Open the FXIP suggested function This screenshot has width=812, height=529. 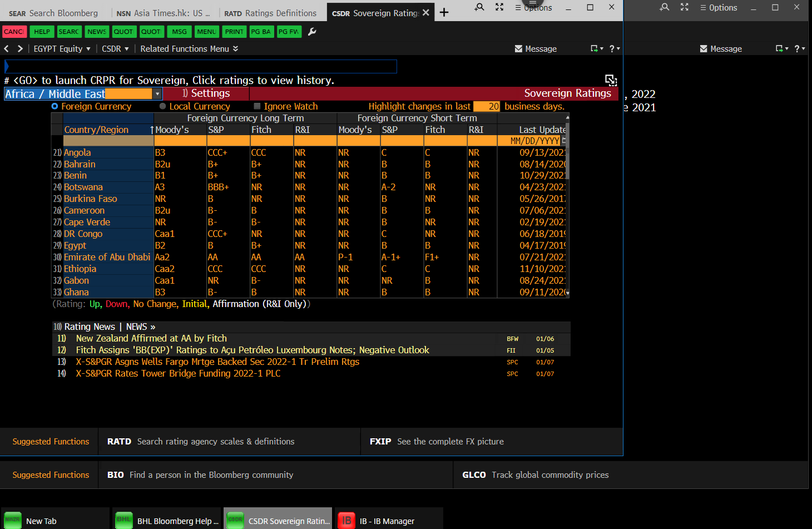coord(492,442)
